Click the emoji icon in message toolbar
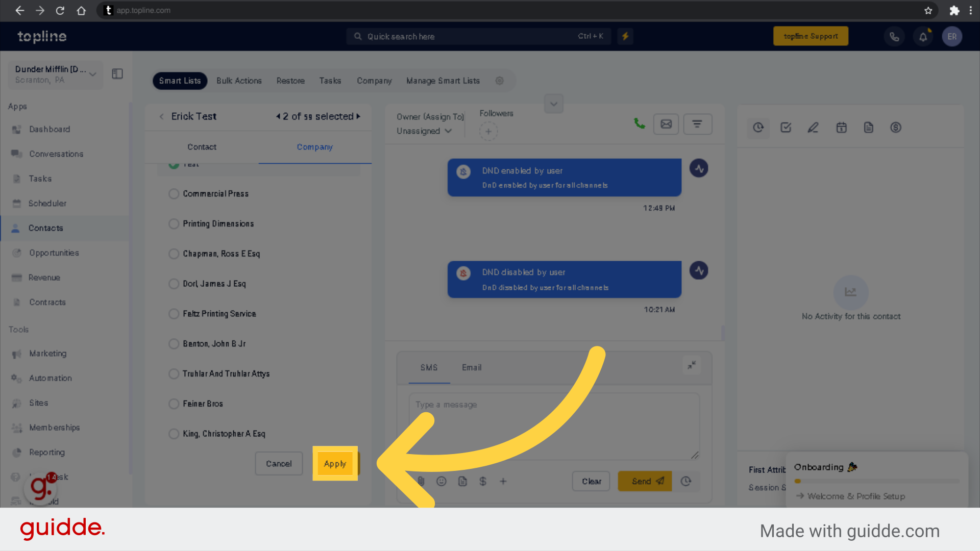The image size is (980, 551). [x=442, y=481]
